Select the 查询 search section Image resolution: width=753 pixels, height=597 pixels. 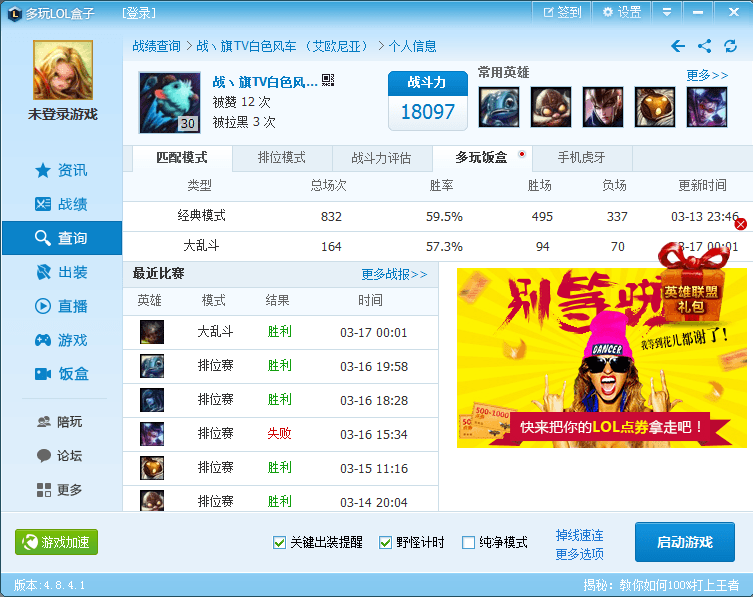coord(61,238)
